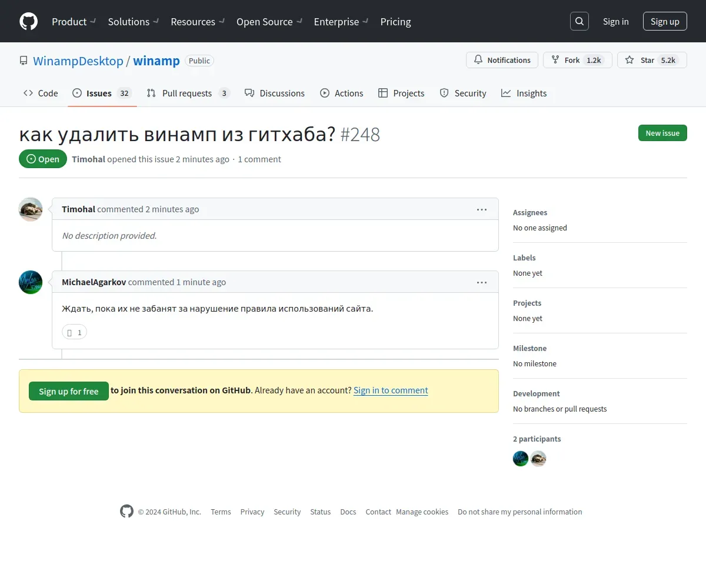Screen dimensions: 706x588
Task: Open options menu on MichaelAgarkov's comment
Action: tap(481, 282)
